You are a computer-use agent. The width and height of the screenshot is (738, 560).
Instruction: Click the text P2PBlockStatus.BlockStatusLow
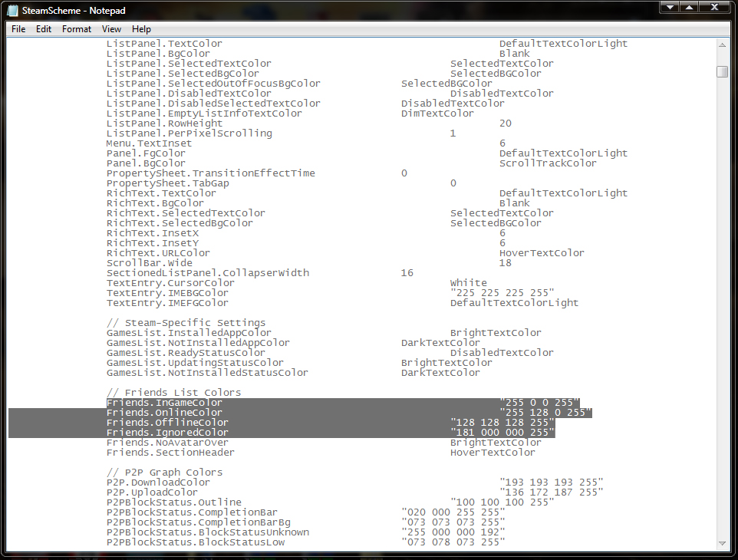tap(196, 542)
